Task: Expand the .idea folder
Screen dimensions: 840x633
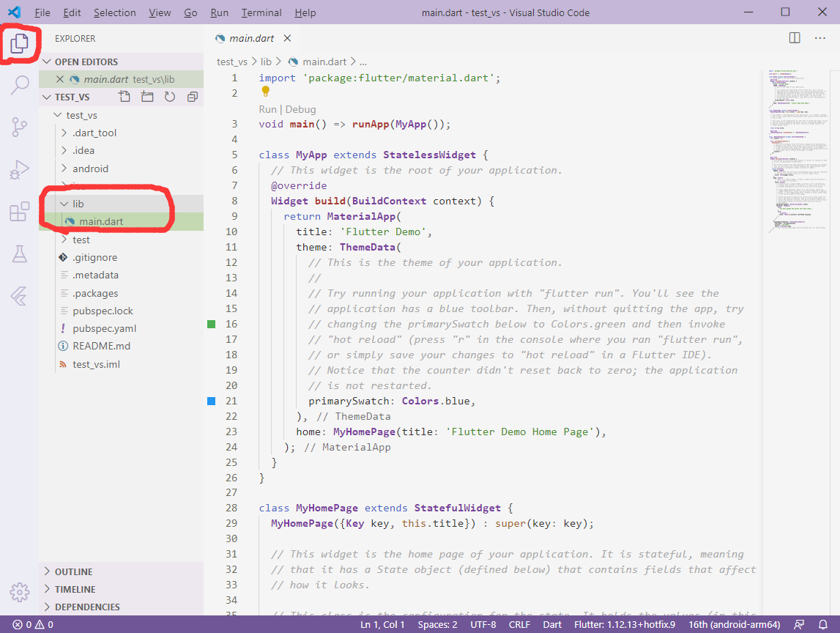Action: click(x=64, y=151)
